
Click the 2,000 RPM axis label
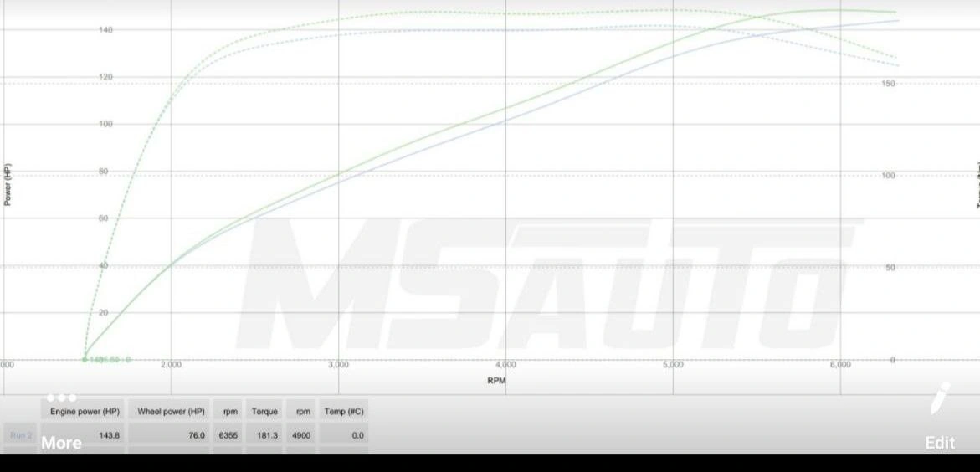coord(172,365)
